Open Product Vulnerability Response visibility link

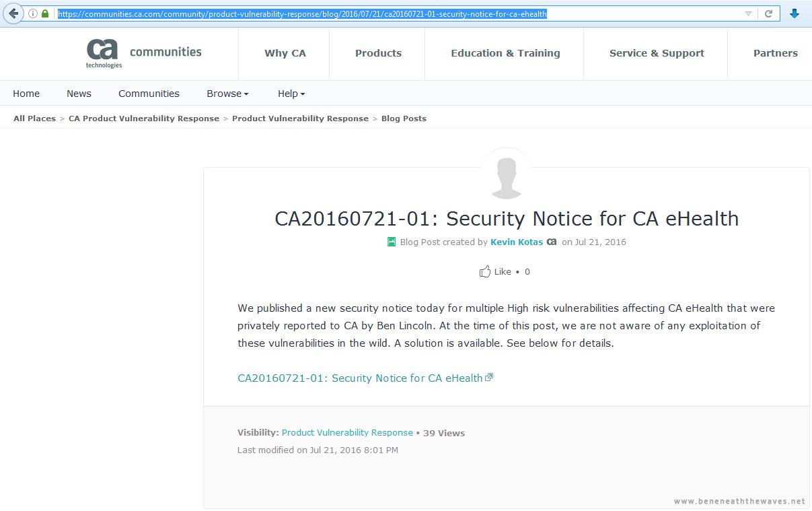(347, 433)
